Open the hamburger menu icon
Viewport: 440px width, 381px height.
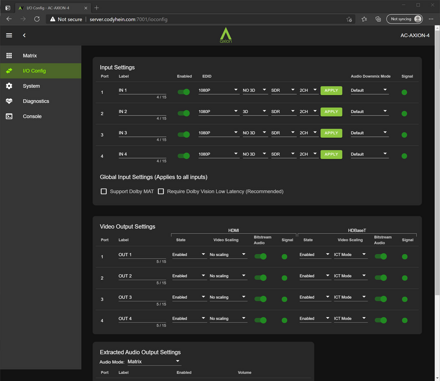pyautogui.click(x=9, y=35)
